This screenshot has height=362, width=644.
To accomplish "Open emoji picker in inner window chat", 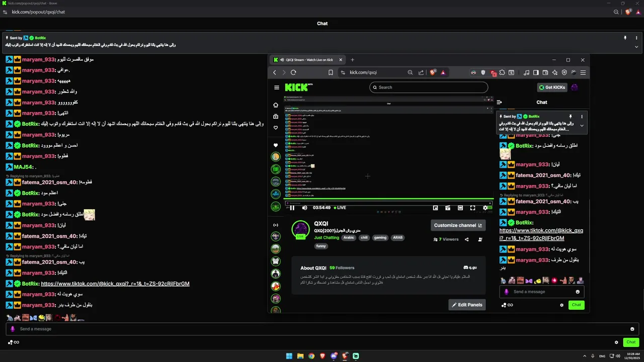I will pyautogui.click(x=578, y=292).
